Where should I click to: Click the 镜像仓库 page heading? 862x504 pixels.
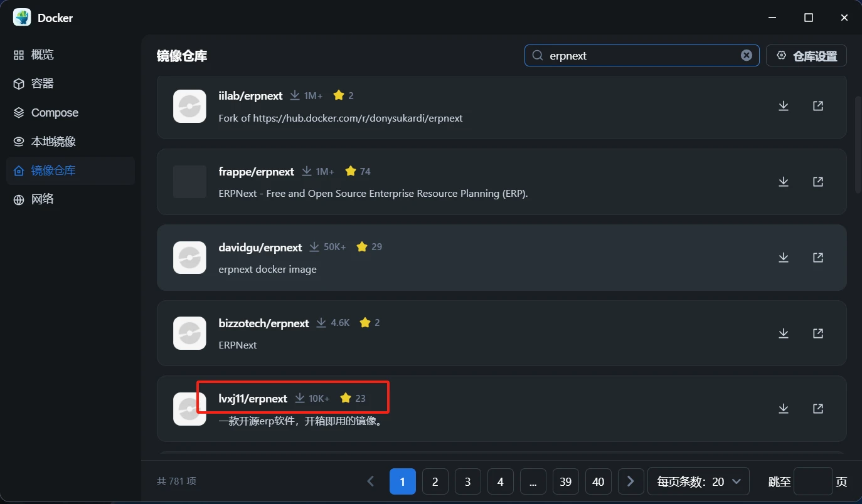pyautogui.click(x=182, y=56)
